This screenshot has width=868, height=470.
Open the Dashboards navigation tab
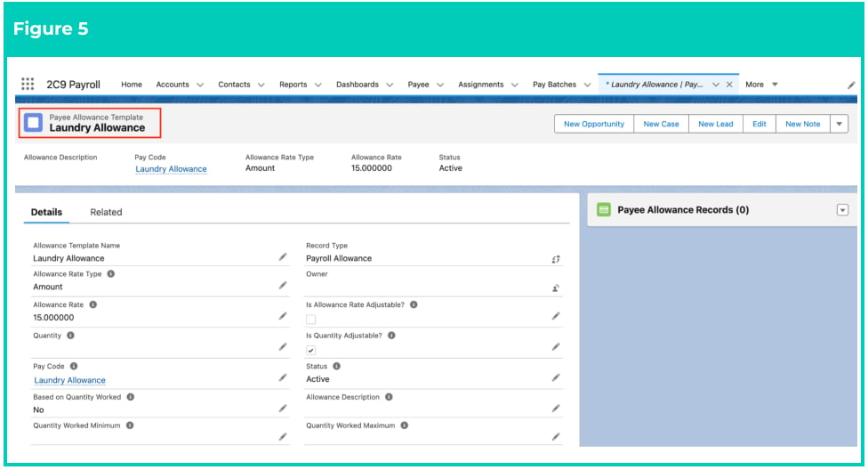coord(357,85)
